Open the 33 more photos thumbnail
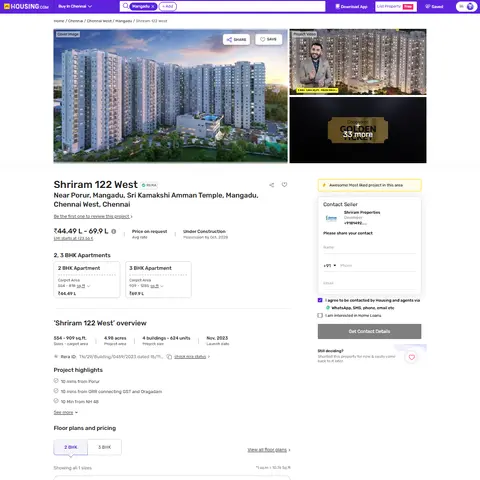This screenshot has width=480, height=480. 358,130
